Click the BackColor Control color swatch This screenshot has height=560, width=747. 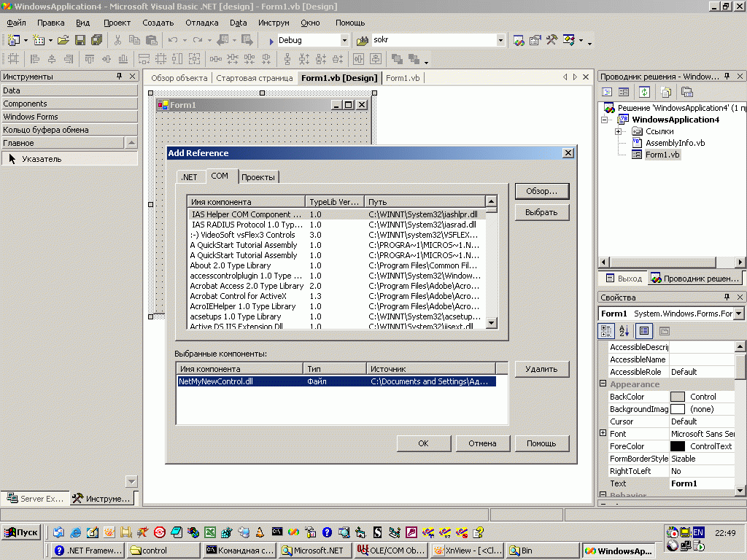tap(678, 397)
